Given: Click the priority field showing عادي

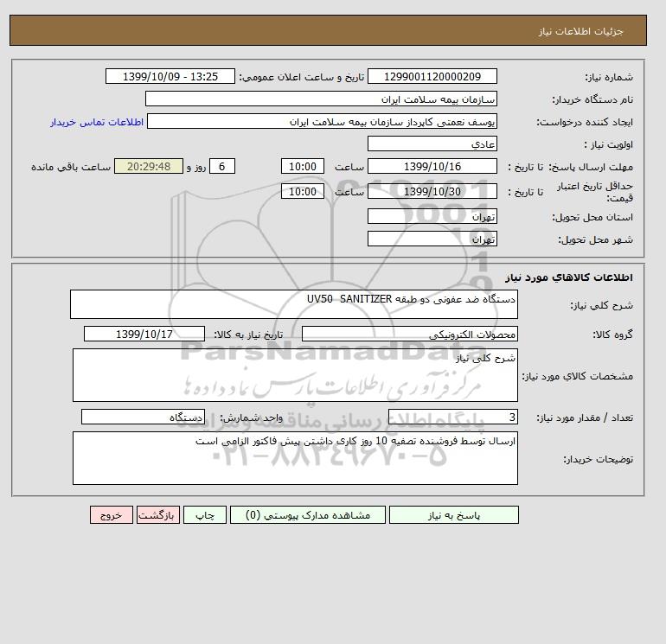Looking at the screenshot, I should (432, 143).
